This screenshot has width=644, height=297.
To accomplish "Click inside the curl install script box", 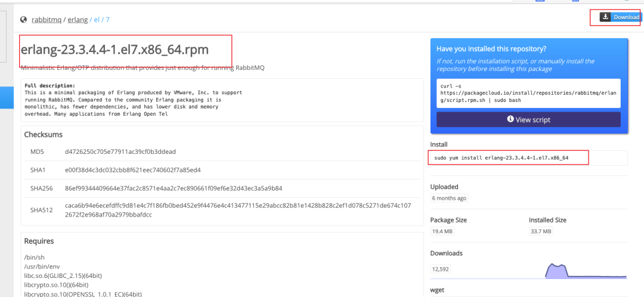I will pyautogui.click(x=528, y=93).
